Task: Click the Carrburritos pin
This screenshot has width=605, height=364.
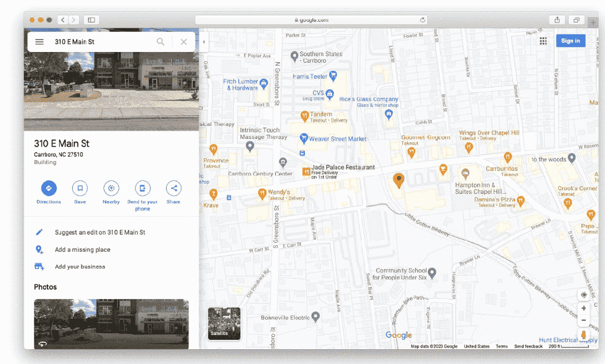Action: (508, 158)
